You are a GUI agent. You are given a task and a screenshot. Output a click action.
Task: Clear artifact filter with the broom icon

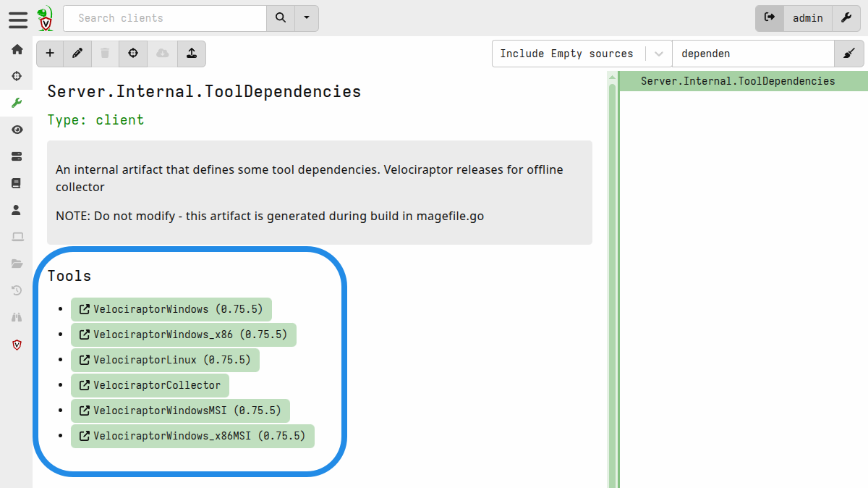(x=849, y=54)
